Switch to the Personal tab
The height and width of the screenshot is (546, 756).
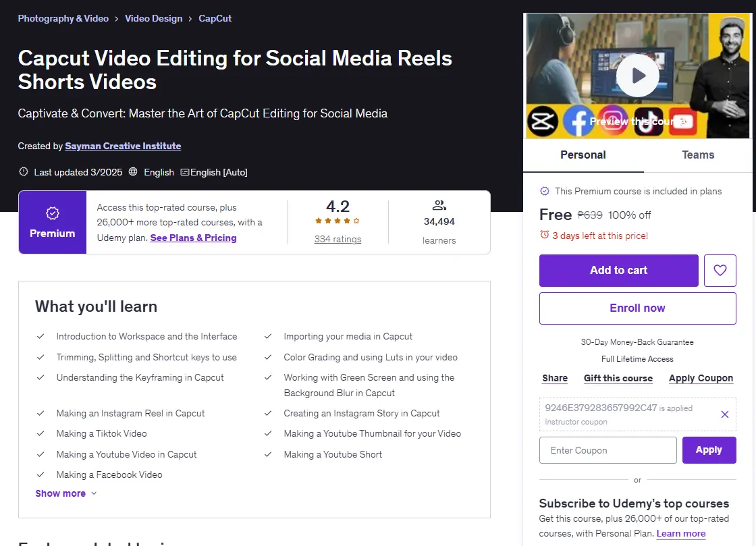[583, 155]
